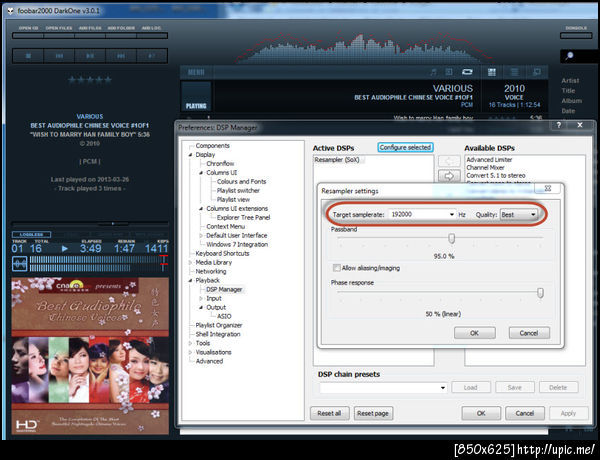This screenshot has height=460, width=600.
Task: Select Keyboard Shortcuts in preferences tree
Action: click(x=222, y=253)
